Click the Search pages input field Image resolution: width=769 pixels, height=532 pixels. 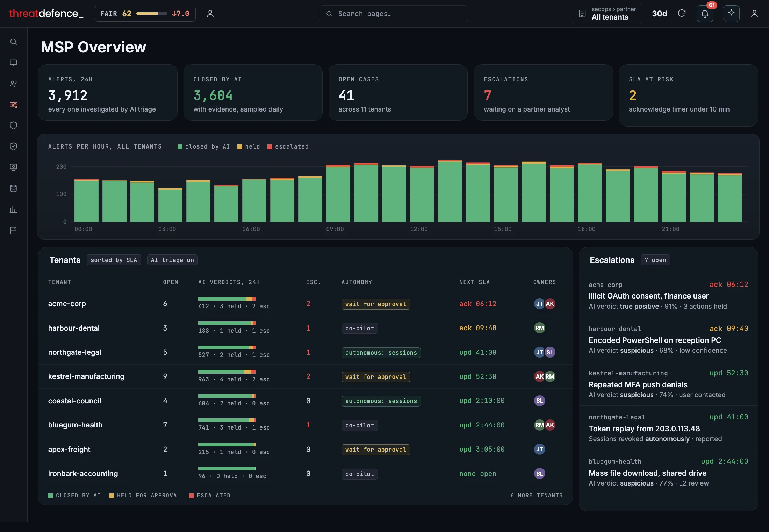393,14
